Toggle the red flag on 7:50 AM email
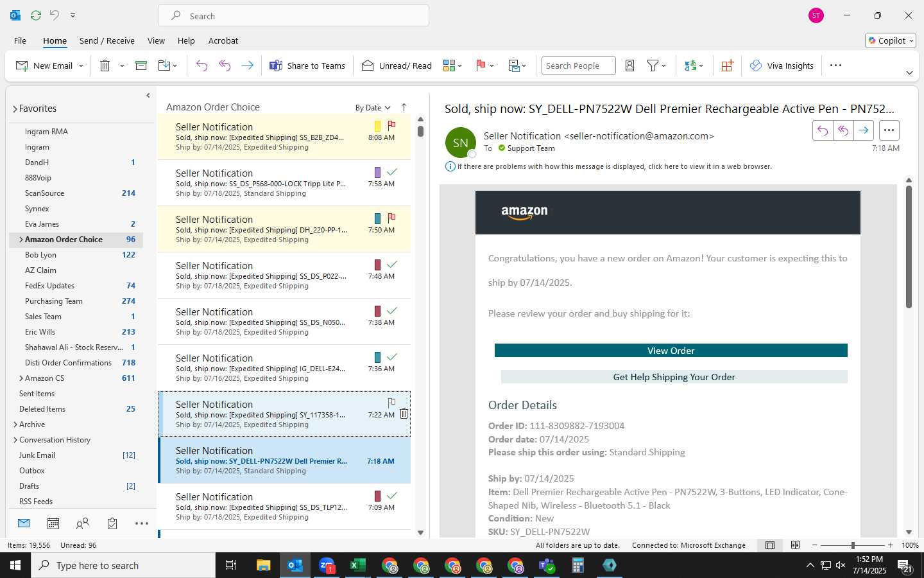The width and height of the screenshot is (924, 578). [391, 218]
